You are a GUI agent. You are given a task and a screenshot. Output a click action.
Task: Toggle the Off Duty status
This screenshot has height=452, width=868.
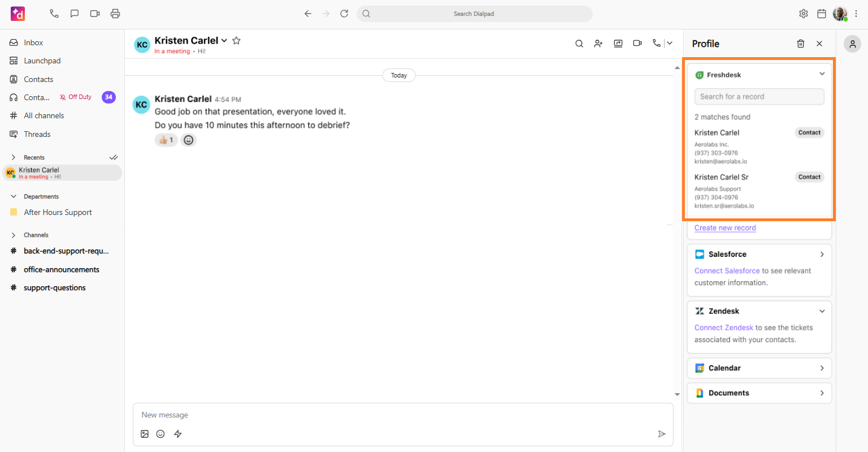pos(76,97)
